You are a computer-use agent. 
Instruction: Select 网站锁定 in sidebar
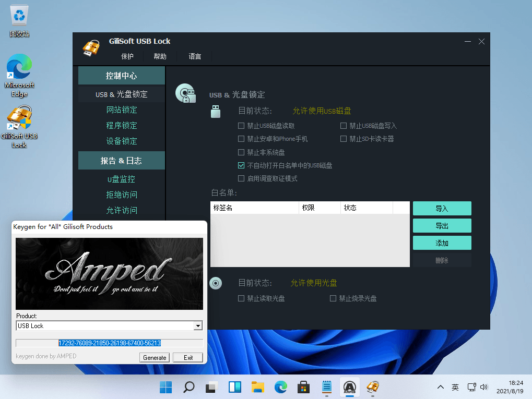[x=122, y=110]
